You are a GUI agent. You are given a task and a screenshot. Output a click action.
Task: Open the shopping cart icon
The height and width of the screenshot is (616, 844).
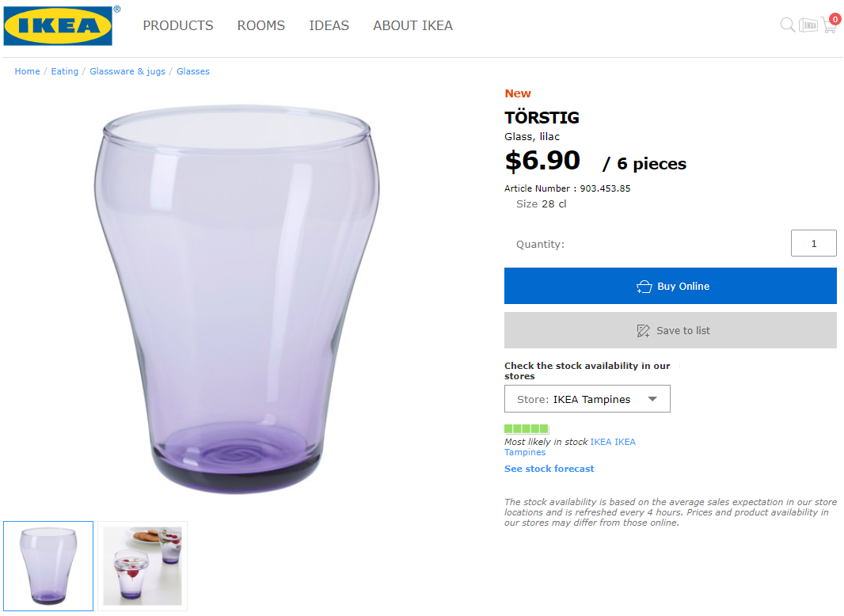(x=829, y=25)
